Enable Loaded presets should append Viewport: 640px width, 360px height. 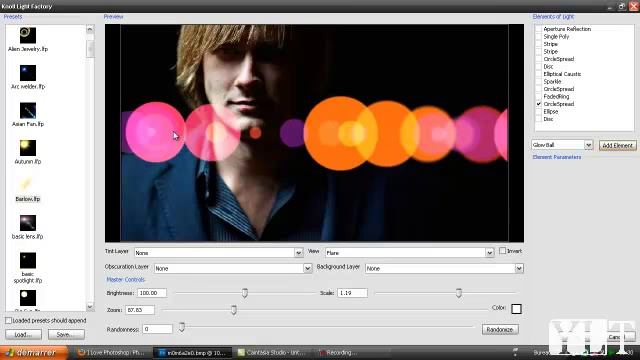point(8,320)
